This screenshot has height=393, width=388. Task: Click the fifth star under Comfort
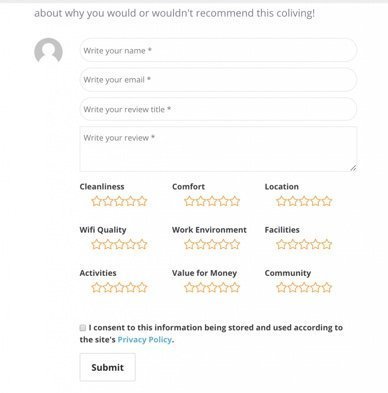(235, 201)
